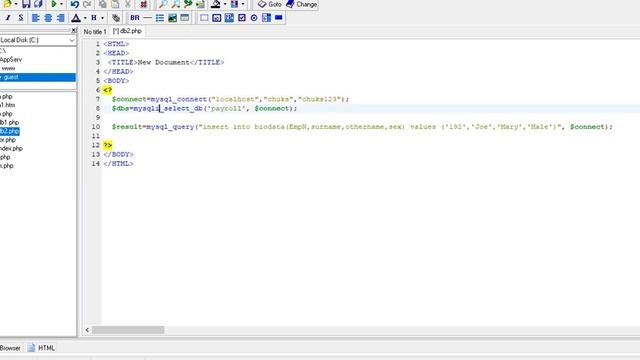Click the closing ?> tag on line 12
This screenshot has width=640, height=360.
[x=107, y=145]
